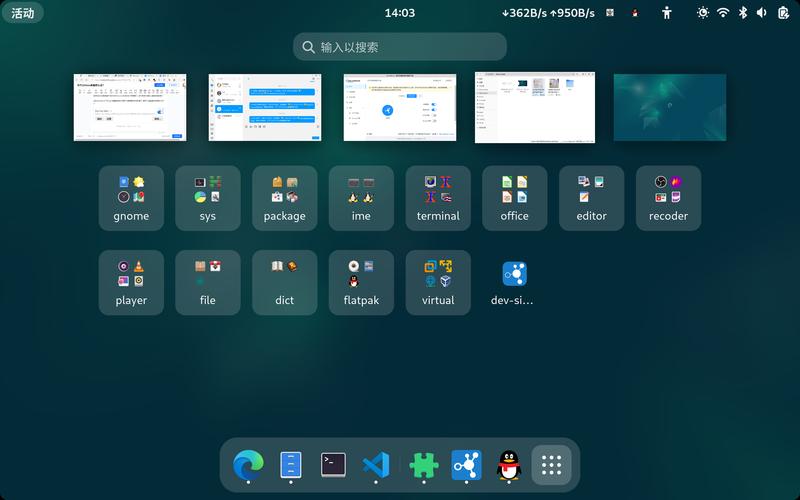Image resolution: width=800 pixels, height=500 pixels.
Task: Launch Visual Studio Code from the dock
Action: click(x=376, y=465)
